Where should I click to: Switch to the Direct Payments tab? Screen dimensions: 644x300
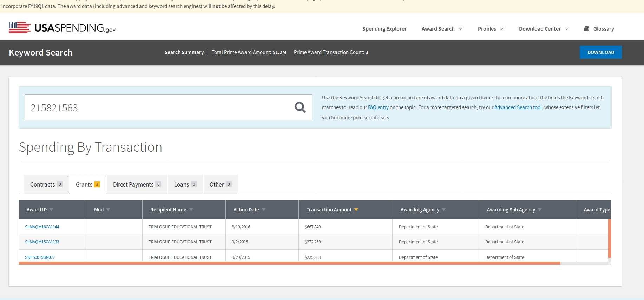coord(137,184)
